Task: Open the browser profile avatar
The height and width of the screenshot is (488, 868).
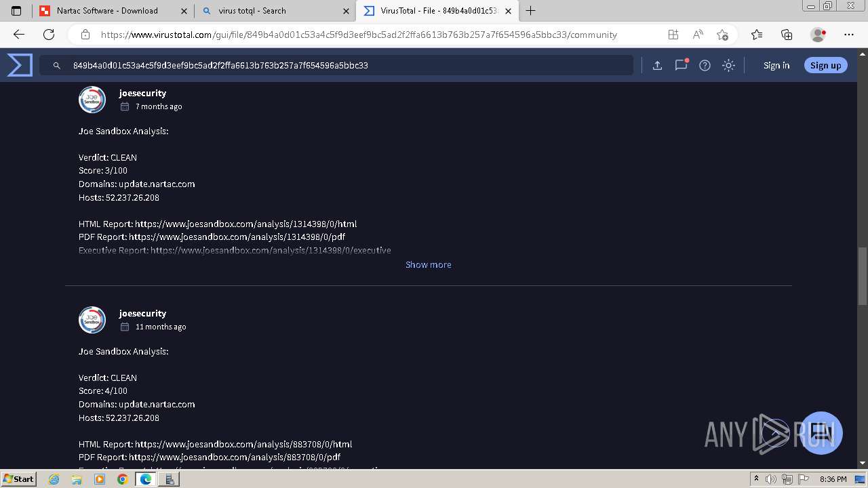Action: [818, 35]
